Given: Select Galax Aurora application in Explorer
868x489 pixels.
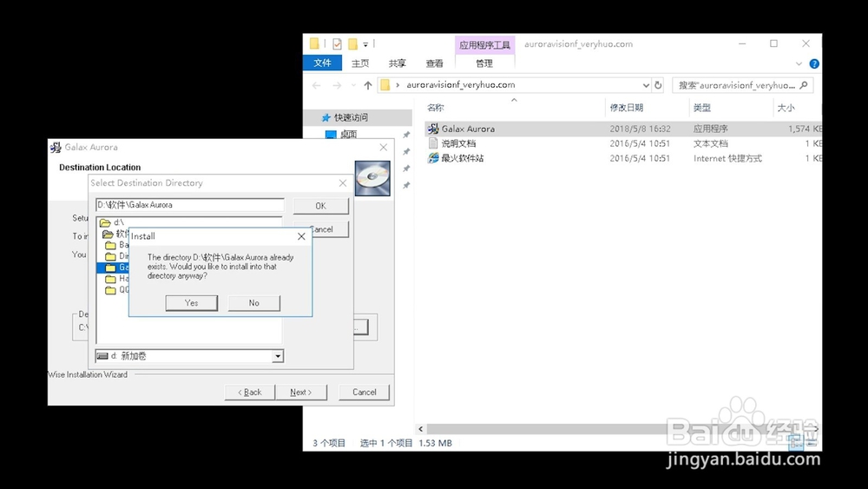Looking at the screenshot, I should tap(468, 129).
